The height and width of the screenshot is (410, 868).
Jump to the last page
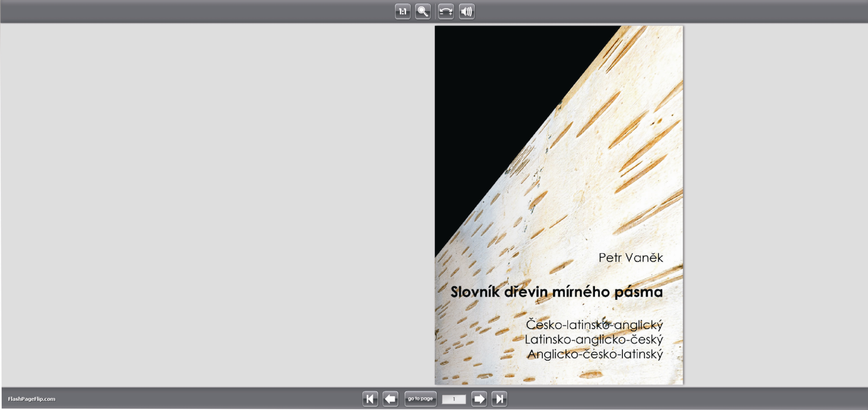point(499,399)
